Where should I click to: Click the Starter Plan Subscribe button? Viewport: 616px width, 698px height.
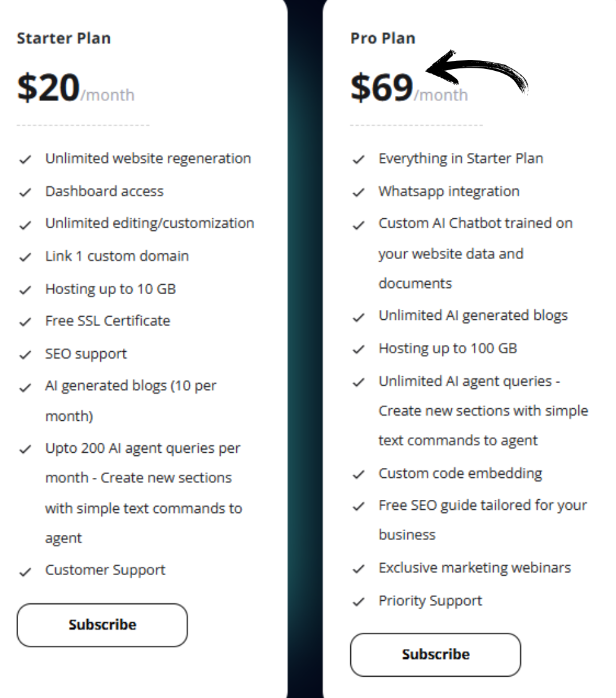click(102, 625)
